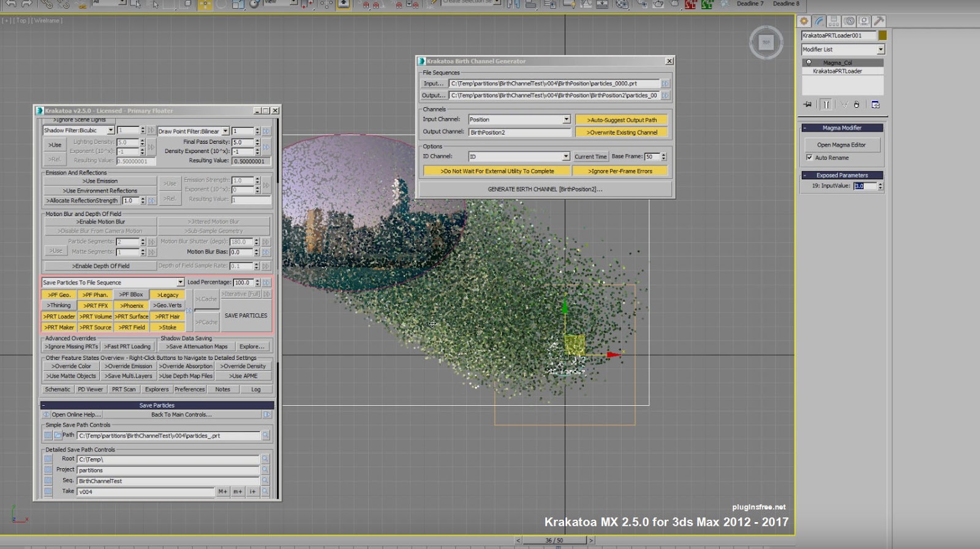
Task: Click magnifier icon next to Project field
Action: click(265, 470)
